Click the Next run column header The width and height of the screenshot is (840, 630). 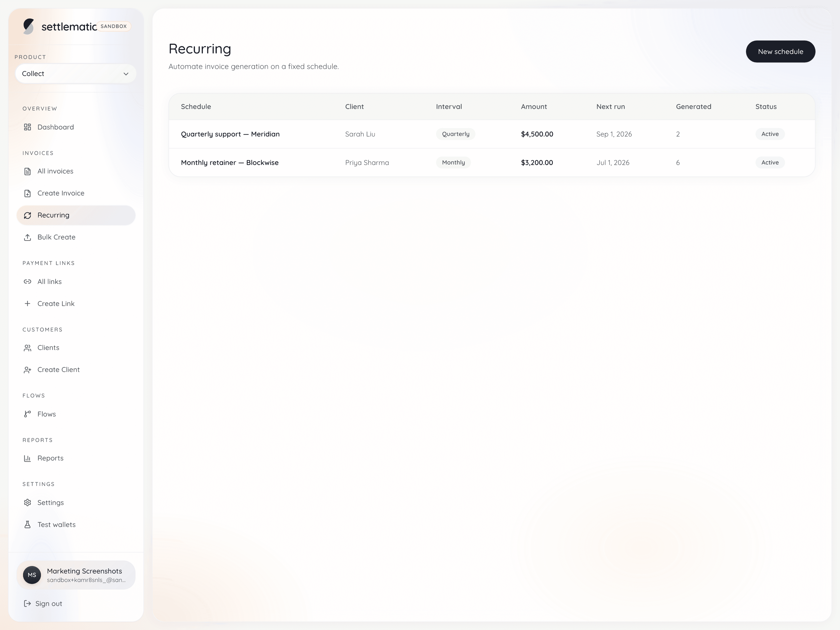611,107
